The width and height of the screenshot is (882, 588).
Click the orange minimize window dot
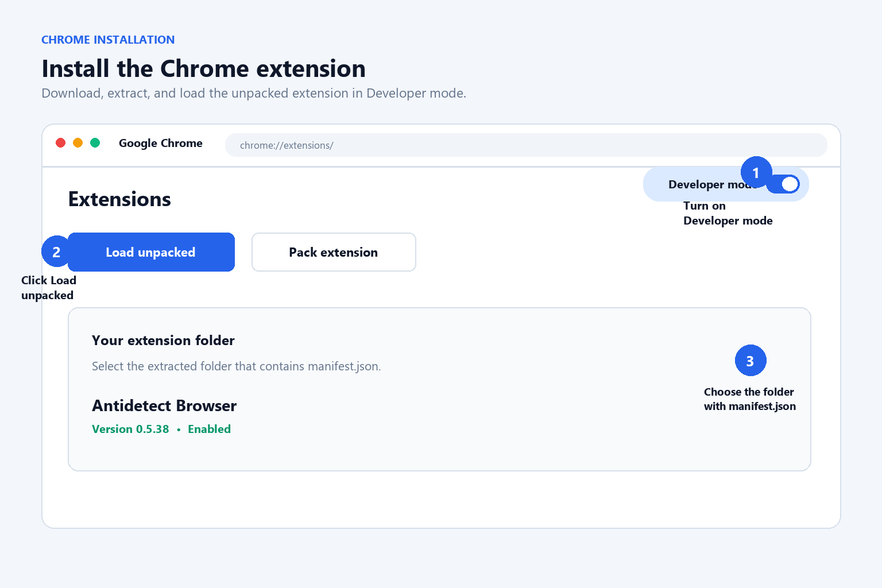78,142
